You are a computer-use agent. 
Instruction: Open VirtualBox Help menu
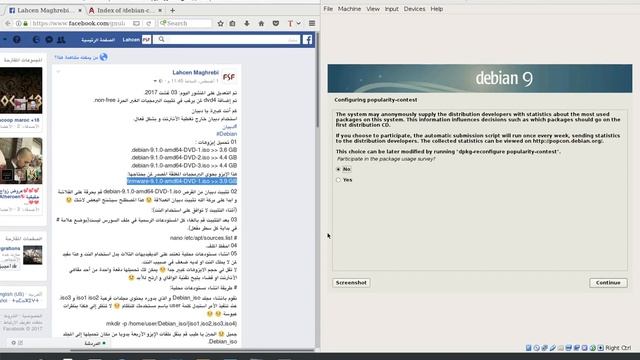[x=436, y=9]
